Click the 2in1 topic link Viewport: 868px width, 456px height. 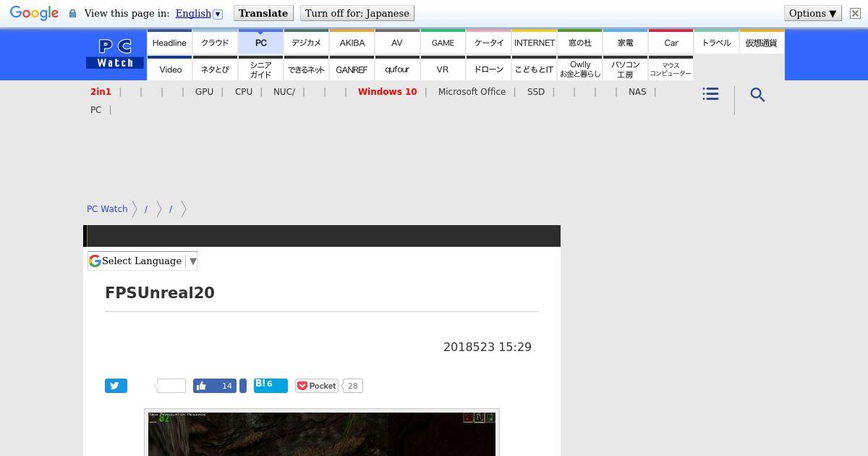point(101,92)
